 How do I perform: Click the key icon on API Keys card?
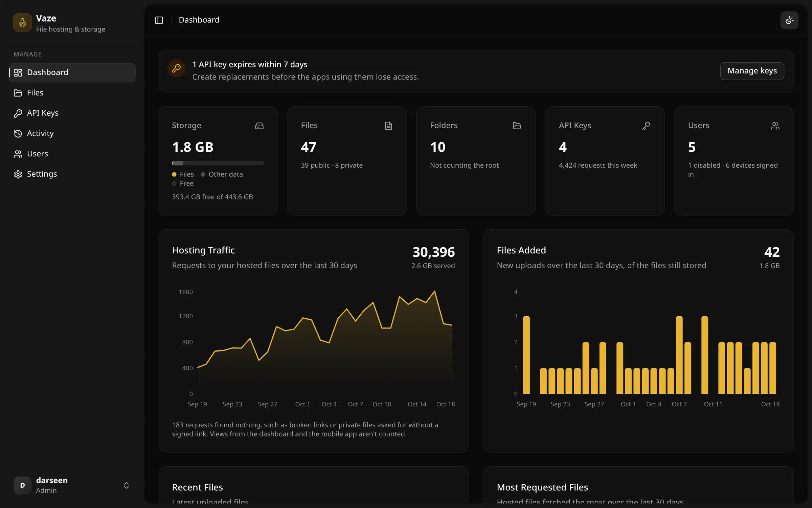point(646,126)
